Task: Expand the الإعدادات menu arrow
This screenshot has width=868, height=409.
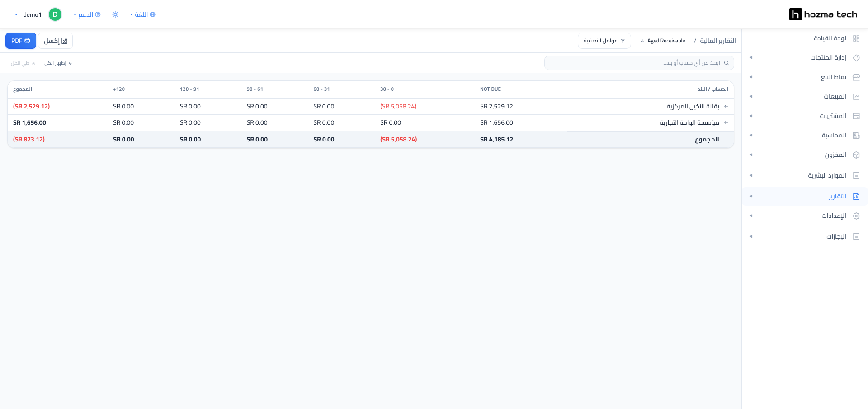Action: [x=751, y=216]
